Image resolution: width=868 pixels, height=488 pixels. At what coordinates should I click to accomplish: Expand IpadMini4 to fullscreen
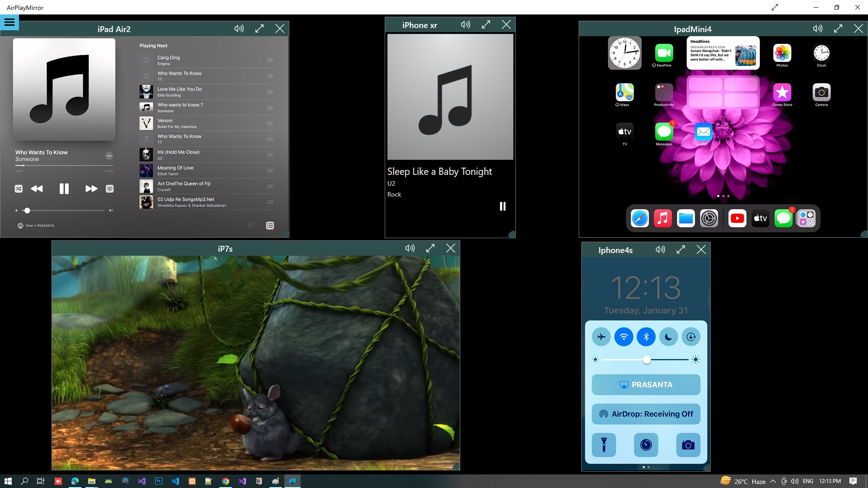[838, 28]
